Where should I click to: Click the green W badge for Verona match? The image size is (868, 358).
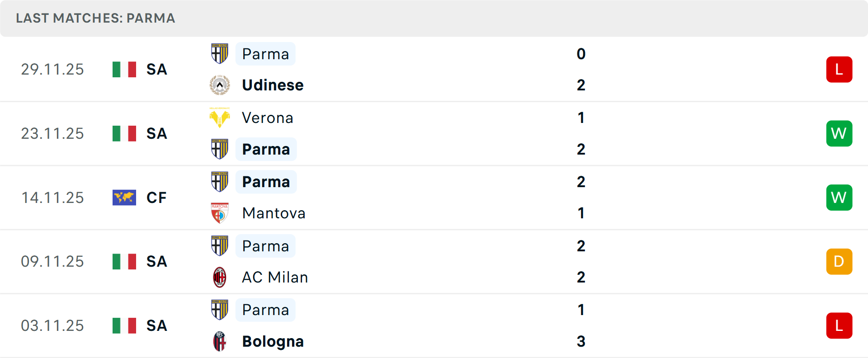coord(839,133)
